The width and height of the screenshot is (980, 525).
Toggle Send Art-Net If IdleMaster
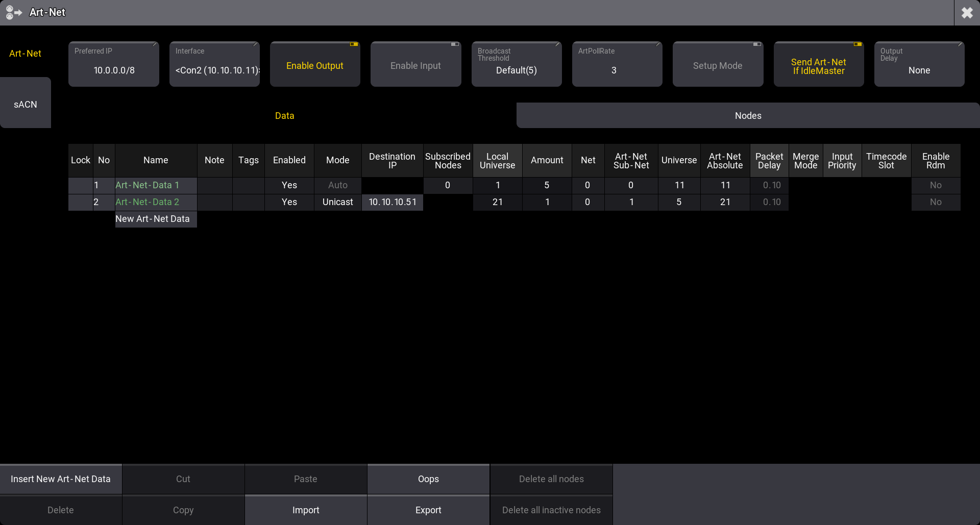(x=818, y=65)
